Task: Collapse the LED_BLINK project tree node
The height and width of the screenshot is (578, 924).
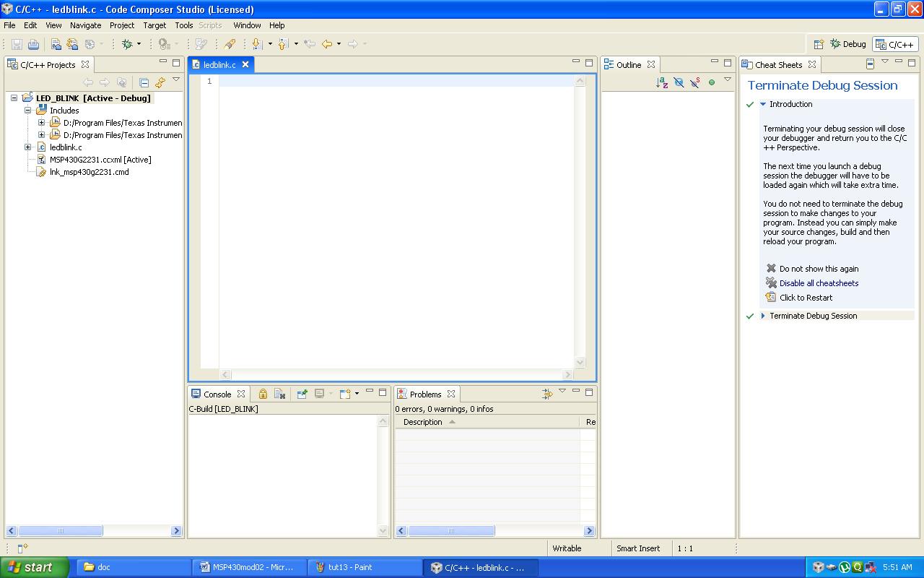Action: [14, 98]
